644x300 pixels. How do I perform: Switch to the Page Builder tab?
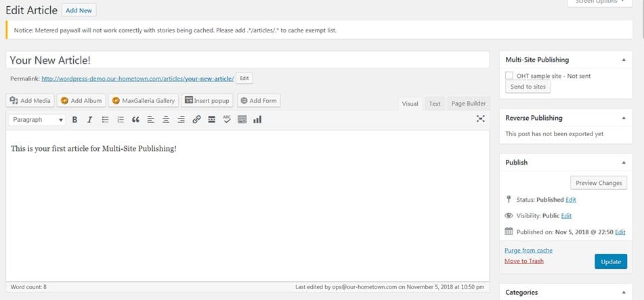[x=468, y=104]
